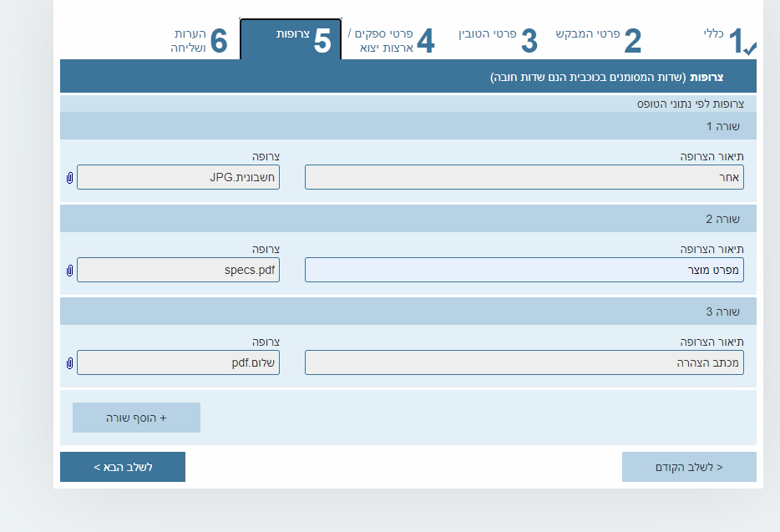Click the attachment field showing שלום.pdf
The height and width of the screenshot is (532, 780).
click(178, 363)
